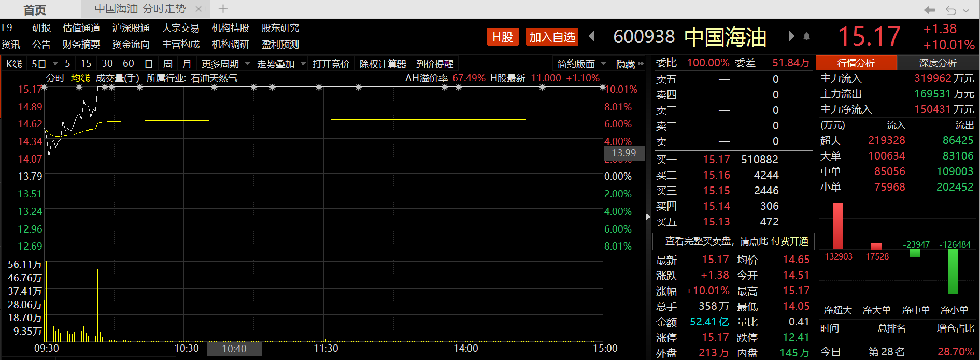980x360 pixels.
Task: Open 研报 research reports
Action: (x=41, y=28)
